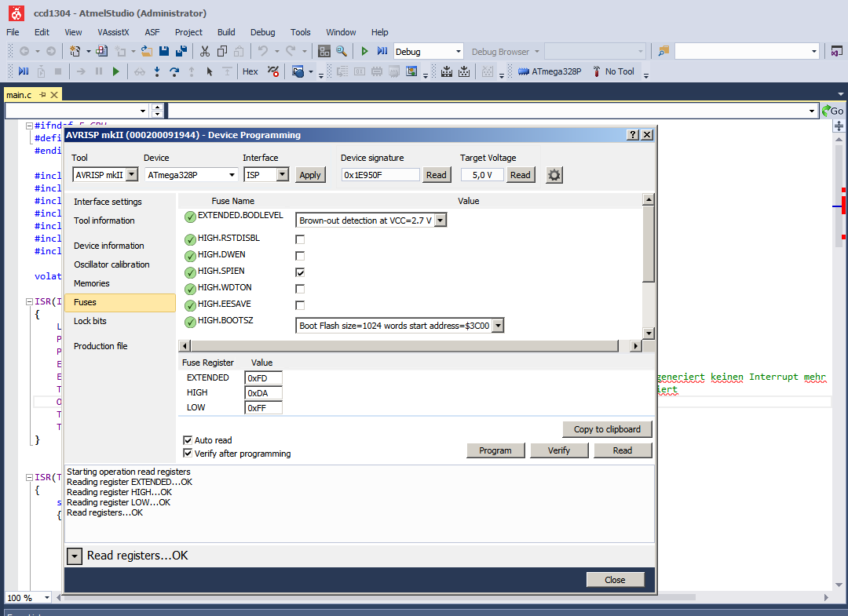Image resolution: width=848 pixels, height=616 pixels.
Task: Start Without Debugging with the green play icon
Action: [364, 51]
